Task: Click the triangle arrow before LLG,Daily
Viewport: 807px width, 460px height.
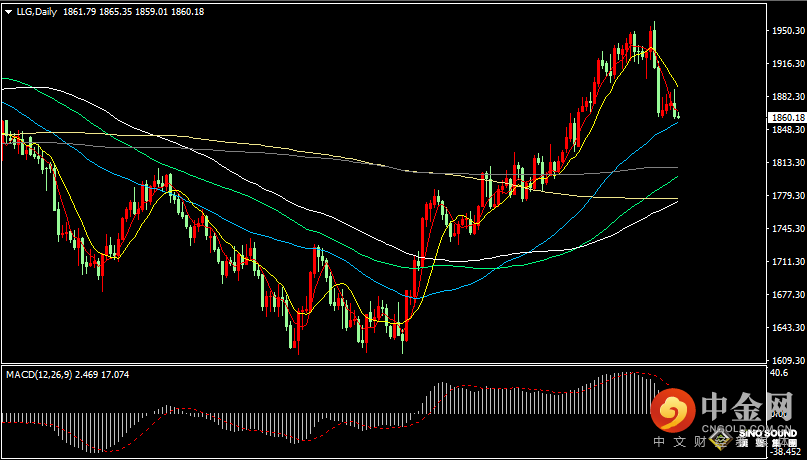Action: [x=8, y=11]
